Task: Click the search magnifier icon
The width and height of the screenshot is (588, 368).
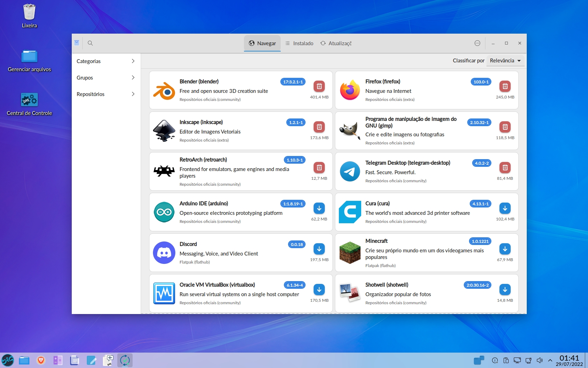Action: (90, 43)
